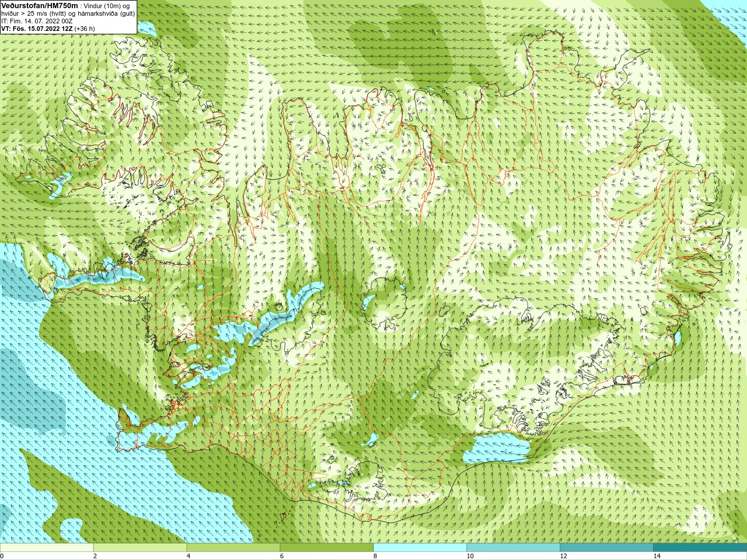Click the legend scale label "10"
747x560 pixels.
(470, 556)
